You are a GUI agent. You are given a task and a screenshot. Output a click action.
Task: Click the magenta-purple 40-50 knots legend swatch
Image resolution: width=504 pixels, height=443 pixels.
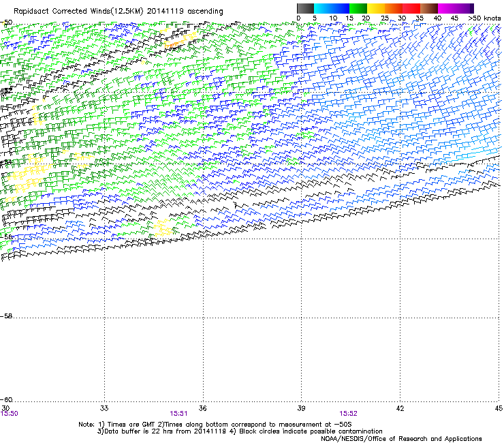[x=456, y=8]
